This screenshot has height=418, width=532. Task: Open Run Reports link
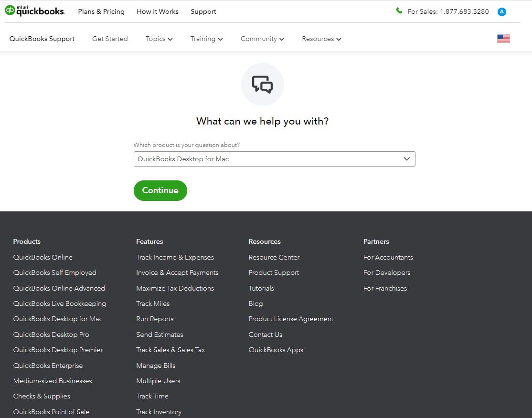[155, 319]
